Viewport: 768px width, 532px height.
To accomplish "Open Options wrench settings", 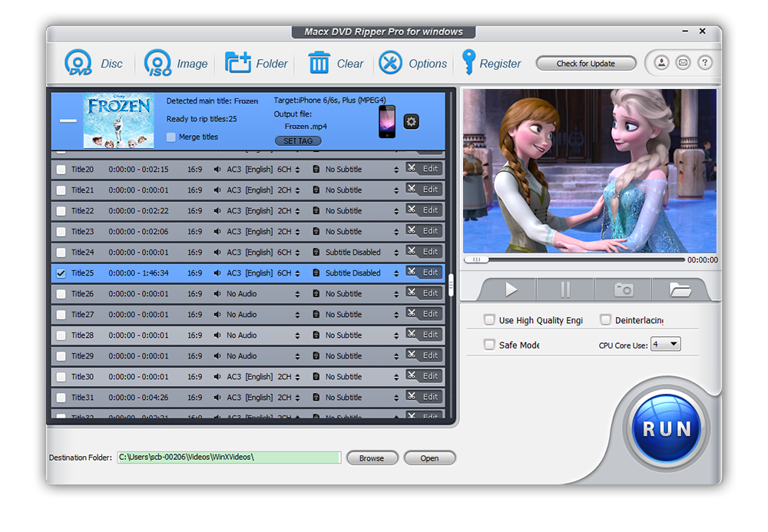I will (412, 63).
